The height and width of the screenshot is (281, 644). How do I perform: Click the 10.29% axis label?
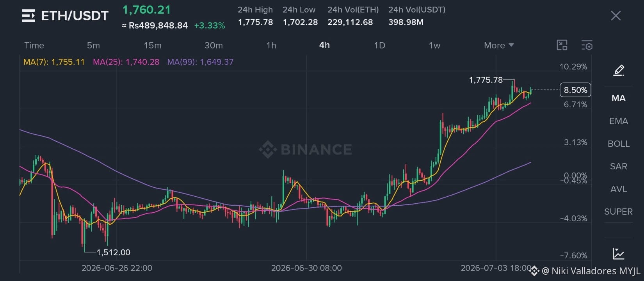[573, 67]
